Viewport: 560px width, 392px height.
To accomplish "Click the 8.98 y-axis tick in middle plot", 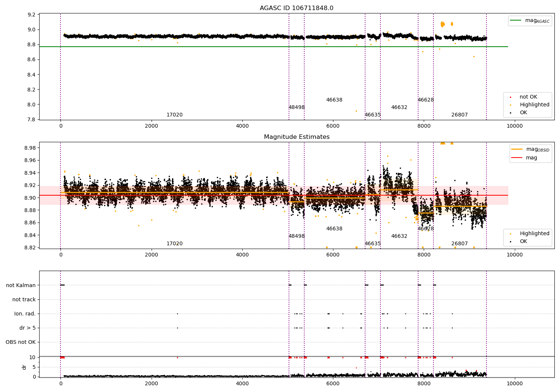I will pyautogui.click(x=30, y=148).
